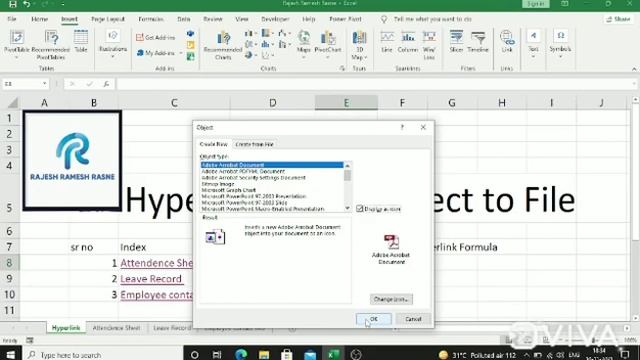This screenshot has height=360, width=640.
Task: Switch to Leave Record worksheet tab
Action: 172,328
